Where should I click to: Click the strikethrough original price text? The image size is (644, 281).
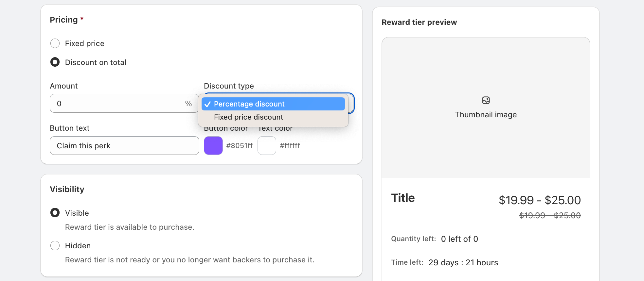point(550,215)
